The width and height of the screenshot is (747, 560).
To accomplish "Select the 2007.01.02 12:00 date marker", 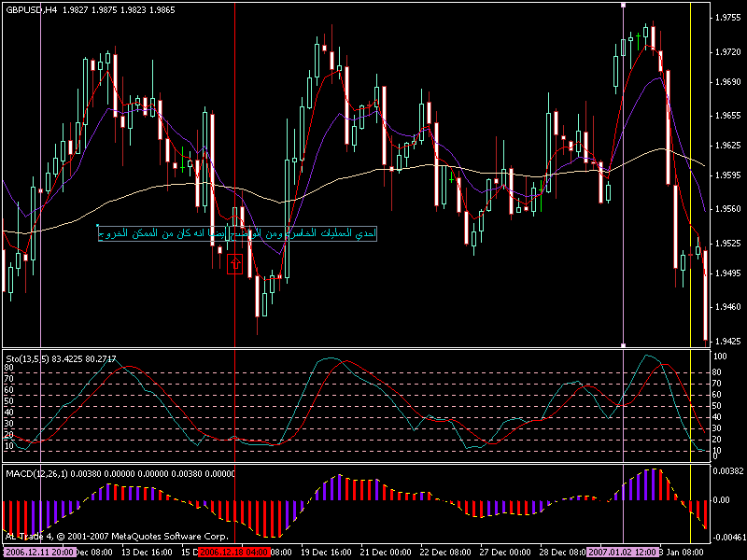I will tap(628, 553).
